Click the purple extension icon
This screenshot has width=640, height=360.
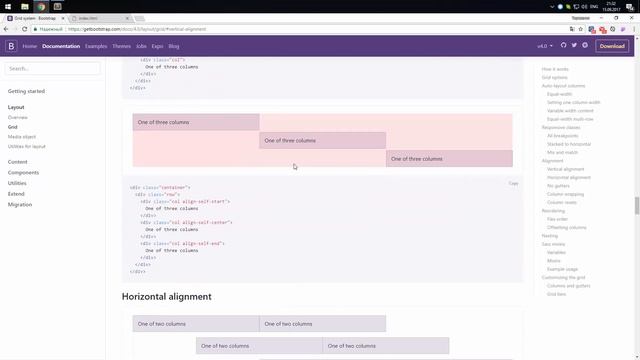click(623, 29)
